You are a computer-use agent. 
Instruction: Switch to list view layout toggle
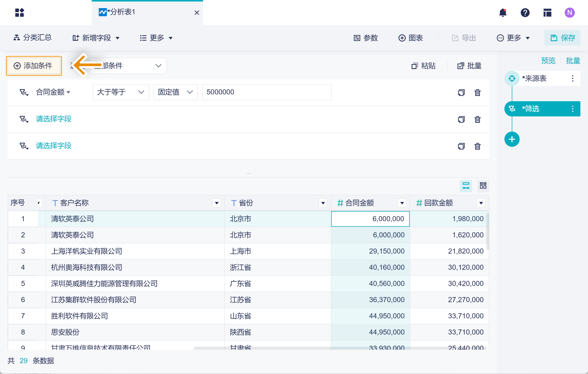(x=466, y=186)
